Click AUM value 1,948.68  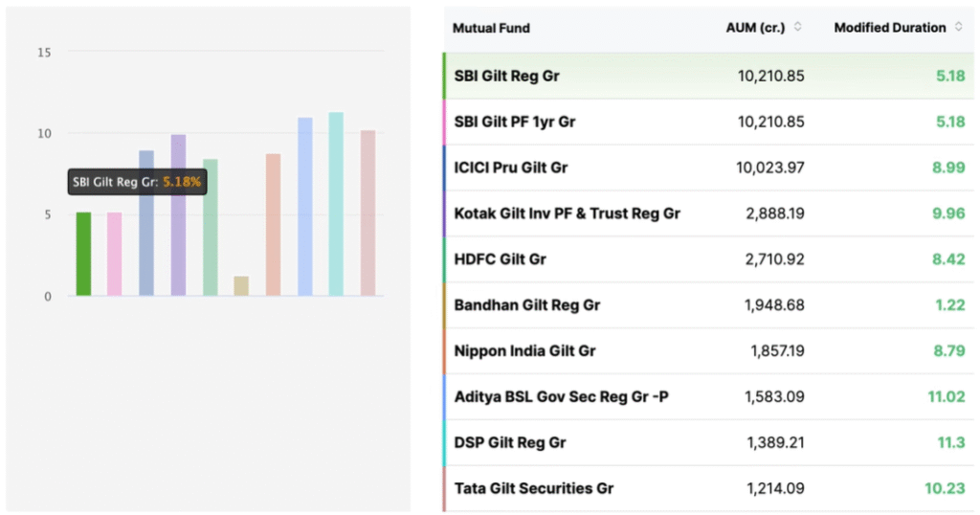coord(774,305)
